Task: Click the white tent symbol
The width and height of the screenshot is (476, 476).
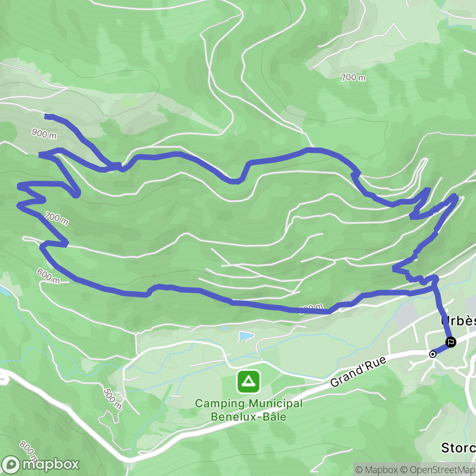Action: pos(249,380)
